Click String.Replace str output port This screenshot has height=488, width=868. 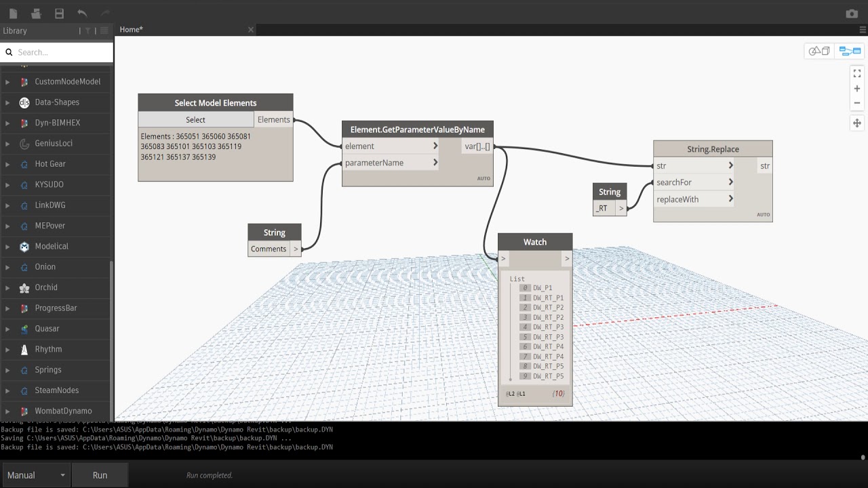click(x=764, y=166)
